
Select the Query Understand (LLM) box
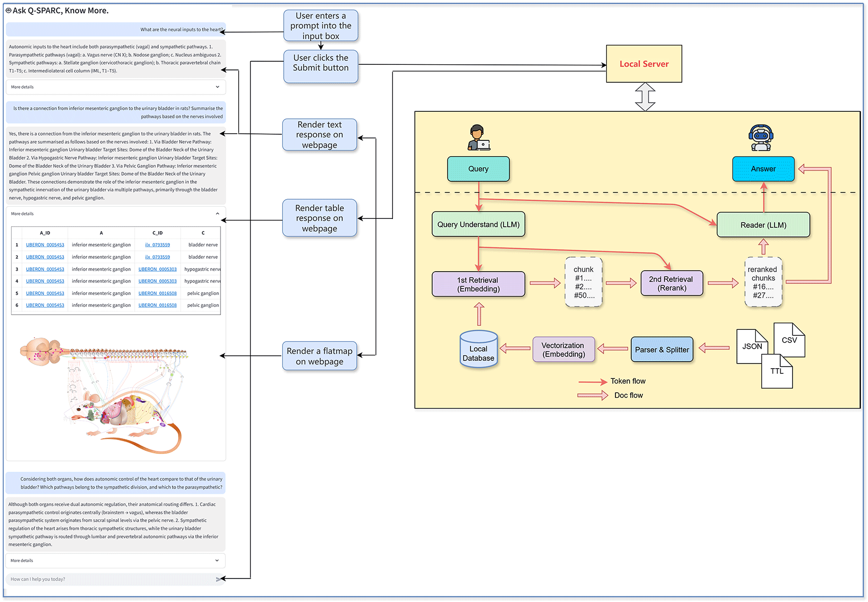479,225
